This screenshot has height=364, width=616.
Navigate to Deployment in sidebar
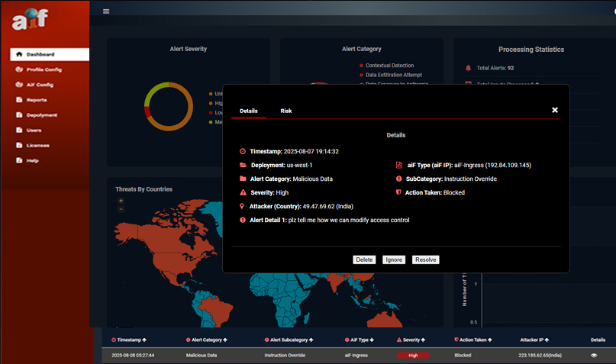(41, 115)
